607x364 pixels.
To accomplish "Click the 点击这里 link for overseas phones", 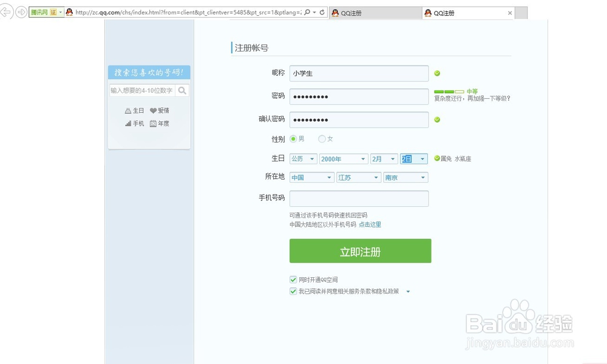I will click(370, 224).
